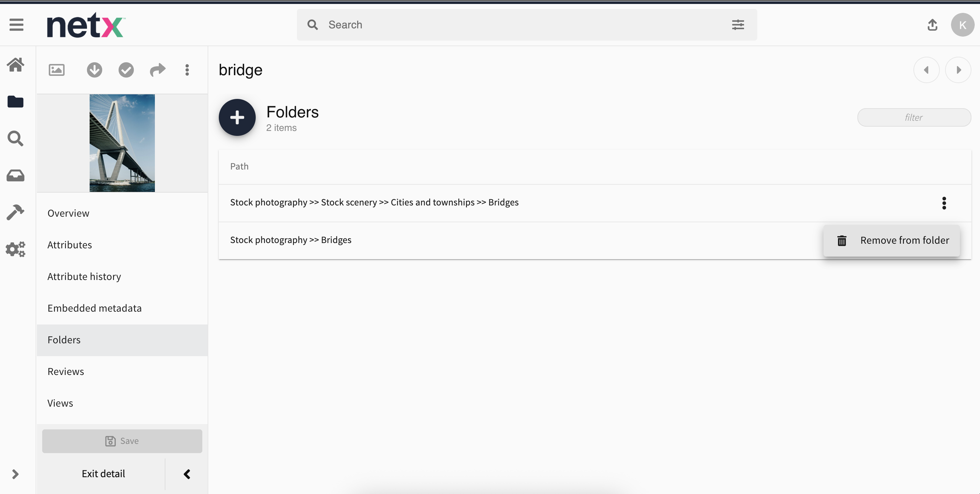Expand the left sidebar chevron
Viewport: 980px width, 494px height.
(15, 474)
